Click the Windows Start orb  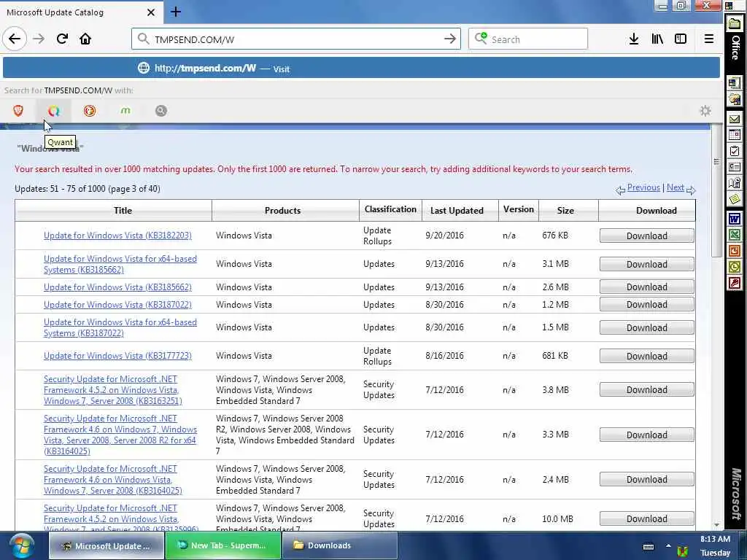pos(20,546)
